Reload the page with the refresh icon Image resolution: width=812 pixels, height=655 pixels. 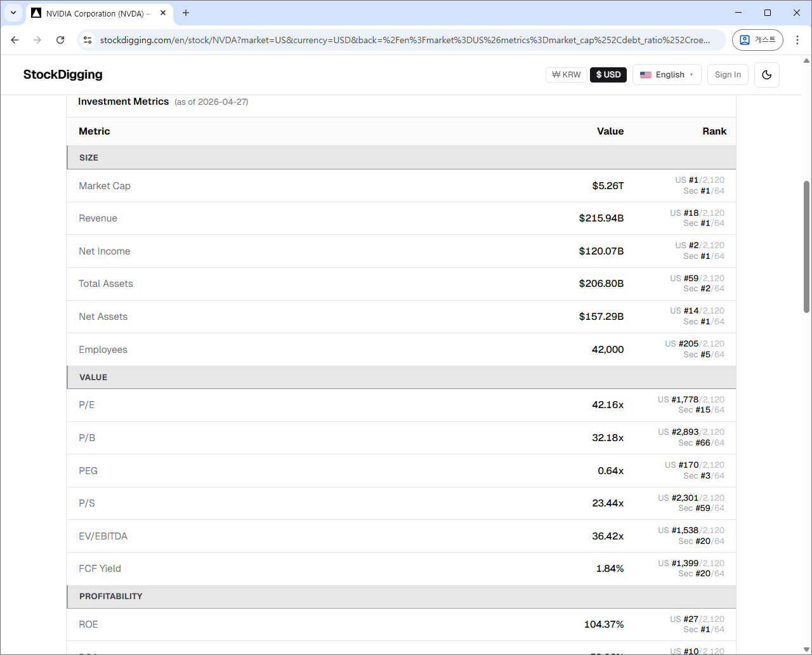click(x=60, y=40)
